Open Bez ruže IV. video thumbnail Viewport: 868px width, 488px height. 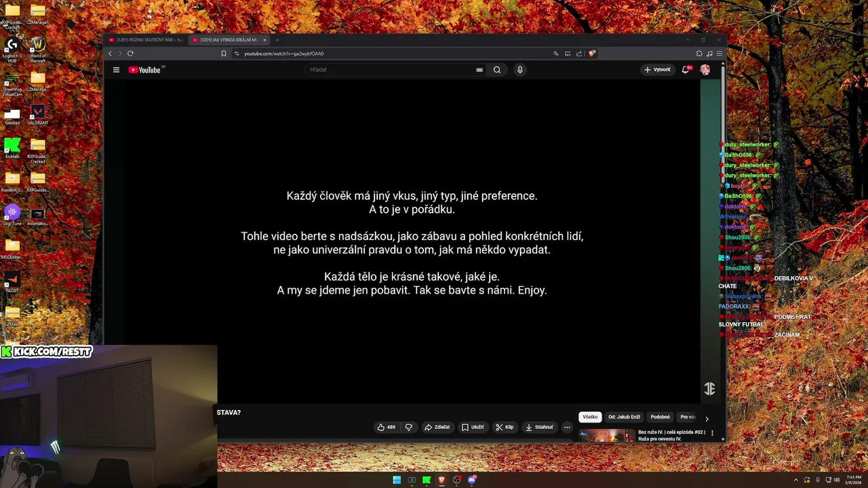(x=607, y=435)
